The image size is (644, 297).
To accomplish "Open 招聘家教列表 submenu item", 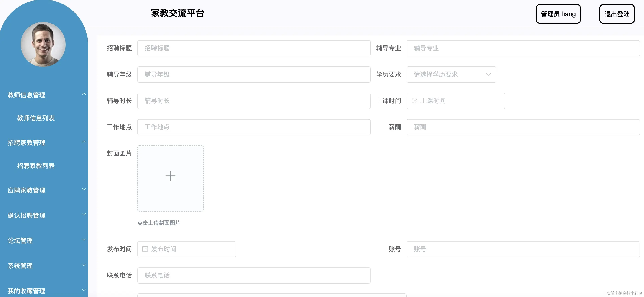I will tap(36, 166).
